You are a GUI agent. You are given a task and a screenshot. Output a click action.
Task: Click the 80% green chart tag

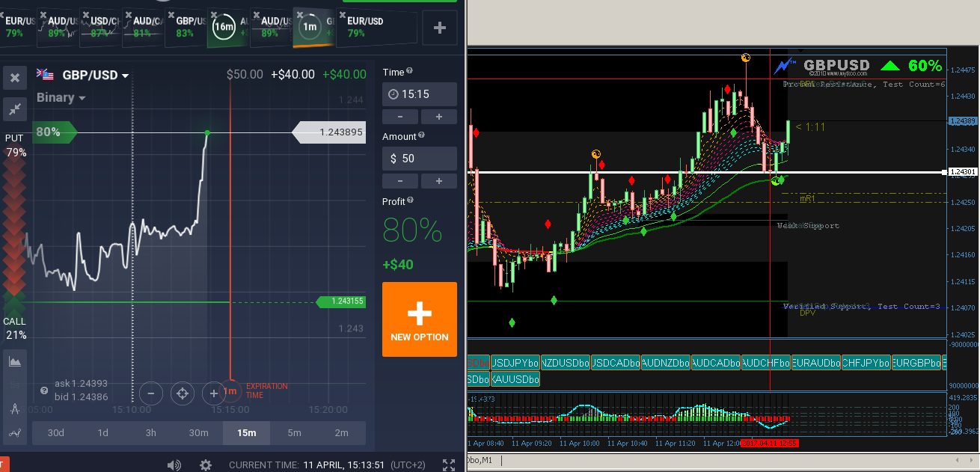pos(55,132)
